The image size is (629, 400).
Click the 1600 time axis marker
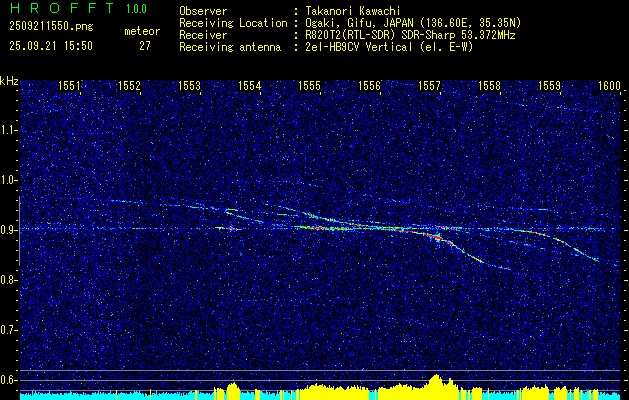610,85
